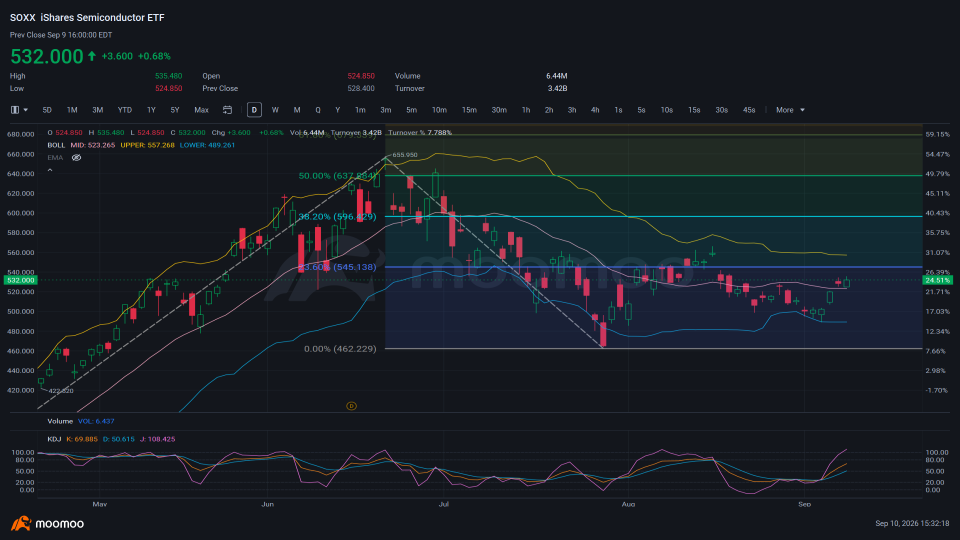Click the 655.950 high price marker
This screenshot has width=960, height=540.
point(405,155)
